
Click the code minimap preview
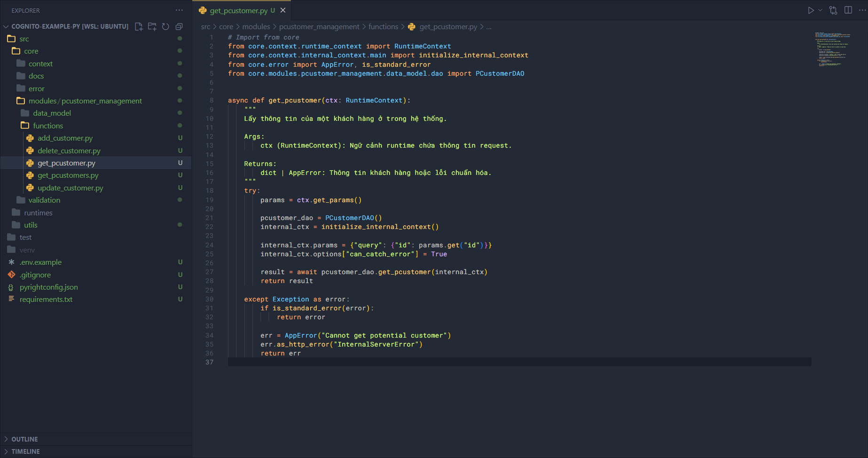pyautogui.click(x=833, y=49)
